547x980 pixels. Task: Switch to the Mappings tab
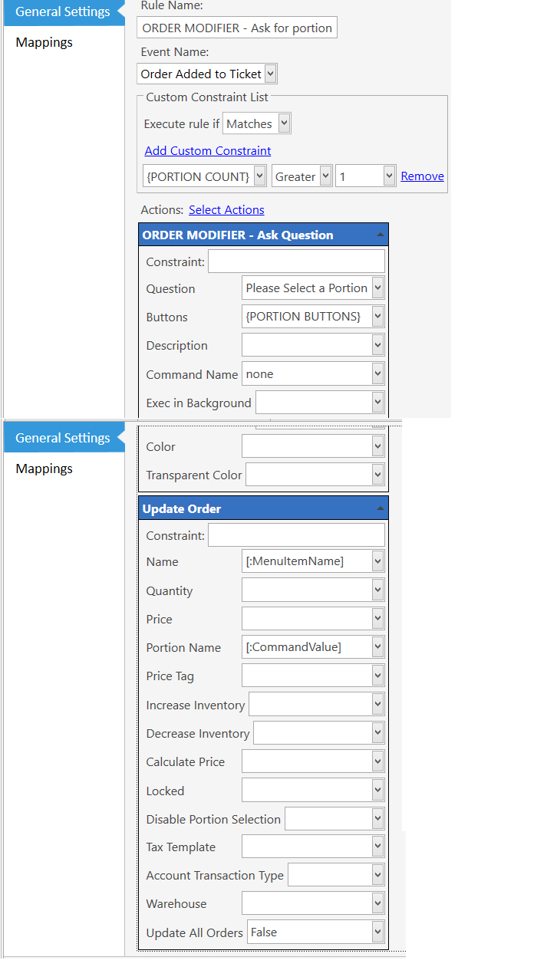click(44, 42)
